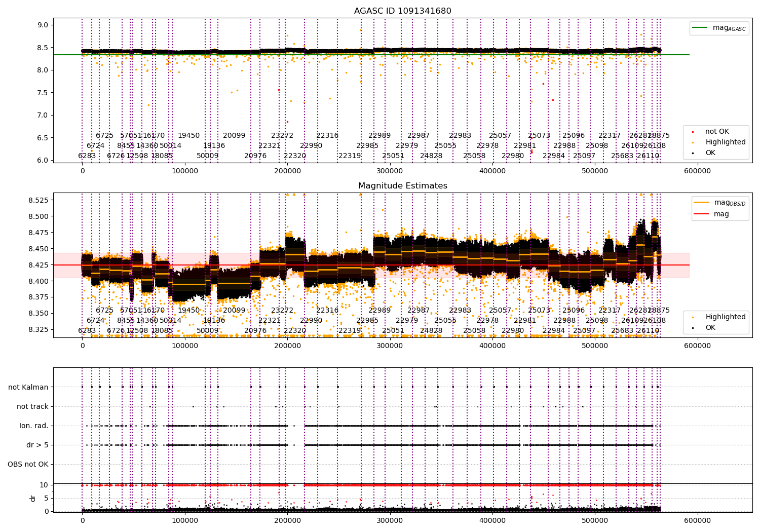760x532 pixels.
Task: Click the mag OBSID legend entry
Action: tap(720, 203)
